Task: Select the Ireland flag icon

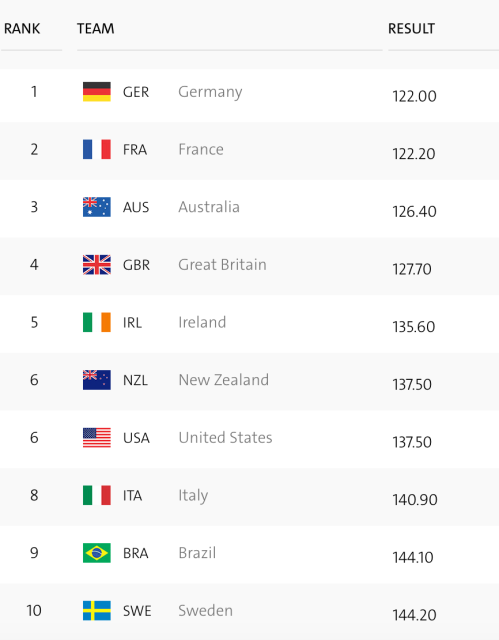Action: tap(97, 322)
